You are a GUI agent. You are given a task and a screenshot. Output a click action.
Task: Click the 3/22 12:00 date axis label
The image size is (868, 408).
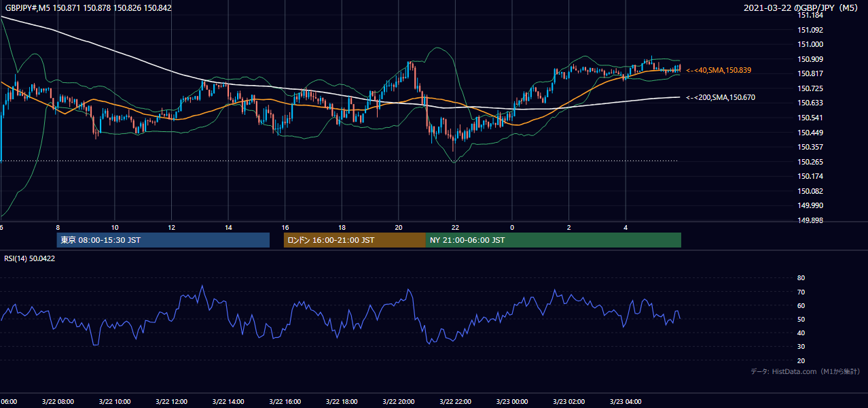pyautogui.click(x=170, y=402)
